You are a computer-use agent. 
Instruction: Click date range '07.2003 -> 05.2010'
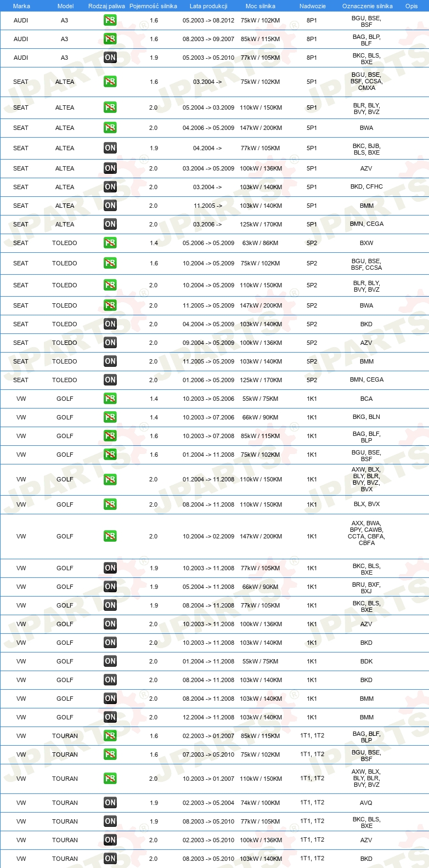click(208, 754)
